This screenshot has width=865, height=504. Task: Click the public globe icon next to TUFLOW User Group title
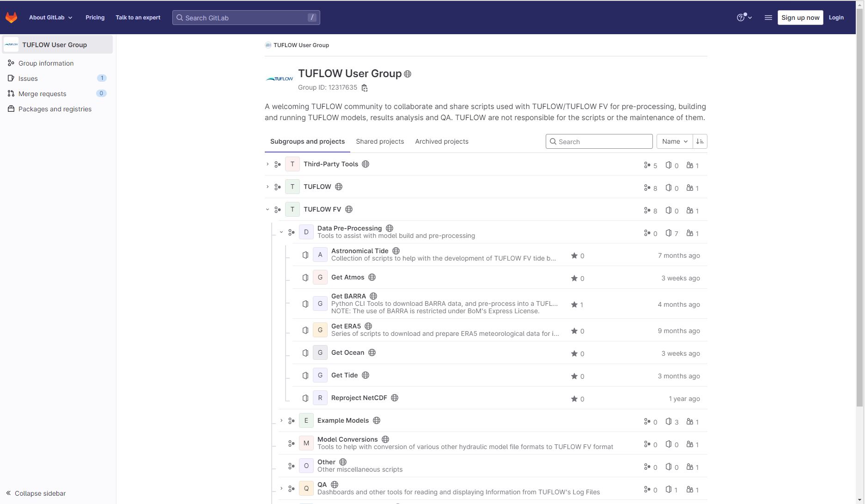(408, 74)
